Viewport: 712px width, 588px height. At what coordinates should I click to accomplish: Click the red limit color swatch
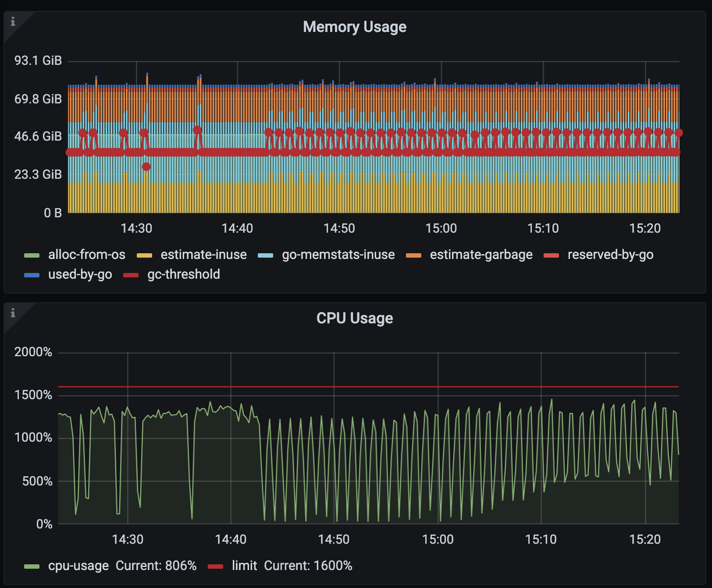pyautogui.click(x=215, y=567)
